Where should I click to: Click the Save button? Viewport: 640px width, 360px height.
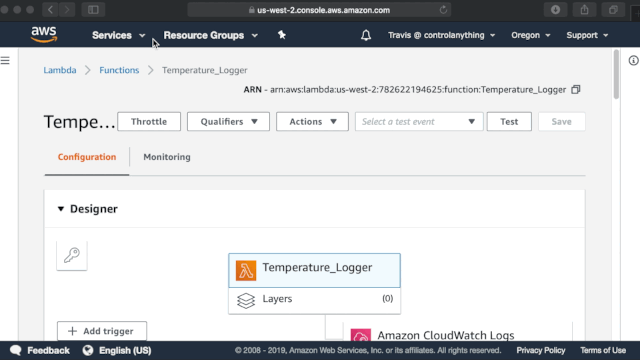[x=562, y=122]
